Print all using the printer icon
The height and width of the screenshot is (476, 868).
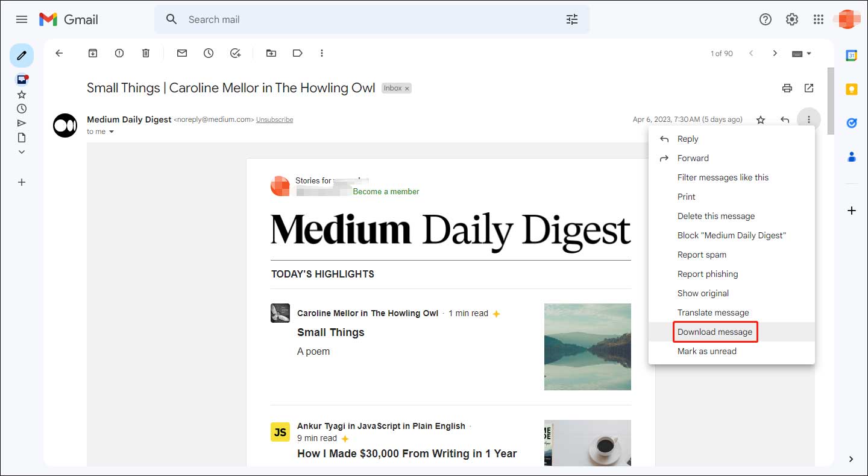787,88
